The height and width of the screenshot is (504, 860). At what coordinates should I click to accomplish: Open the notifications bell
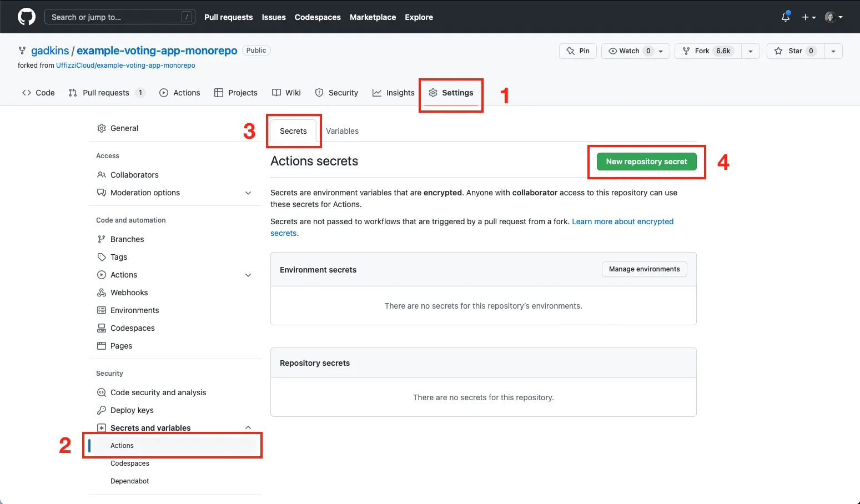pyautogui.click(x=785, y=17)
